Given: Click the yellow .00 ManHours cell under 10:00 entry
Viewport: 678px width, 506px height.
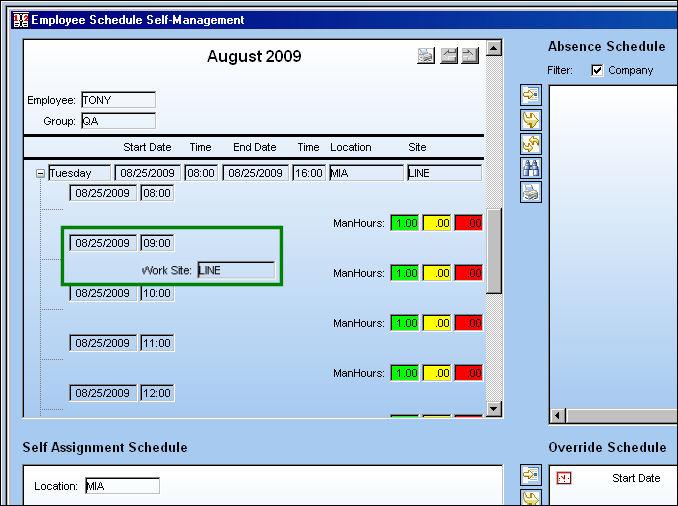Looking at the screenshot, I should (x=437, y=323).
